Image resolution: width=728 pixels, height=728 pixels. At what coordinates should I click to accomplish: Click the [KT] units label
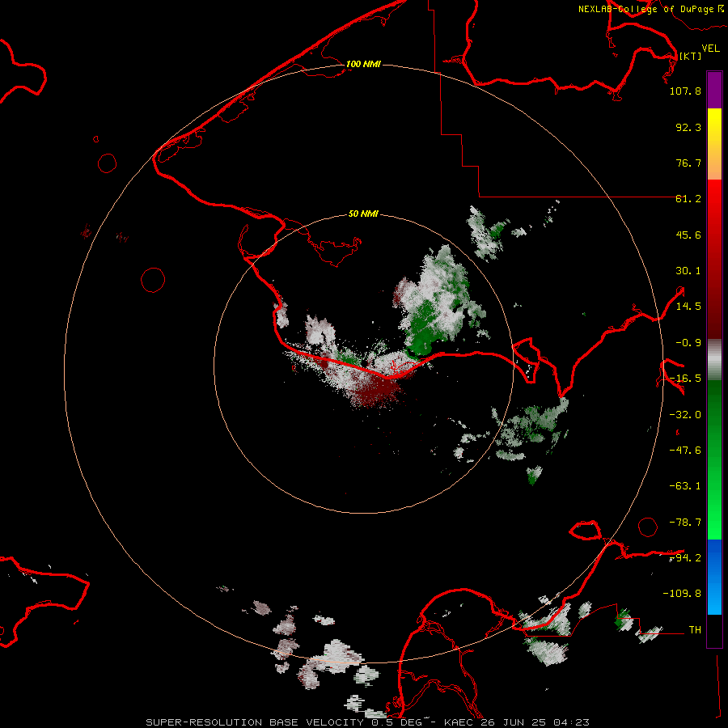(690, 56)
